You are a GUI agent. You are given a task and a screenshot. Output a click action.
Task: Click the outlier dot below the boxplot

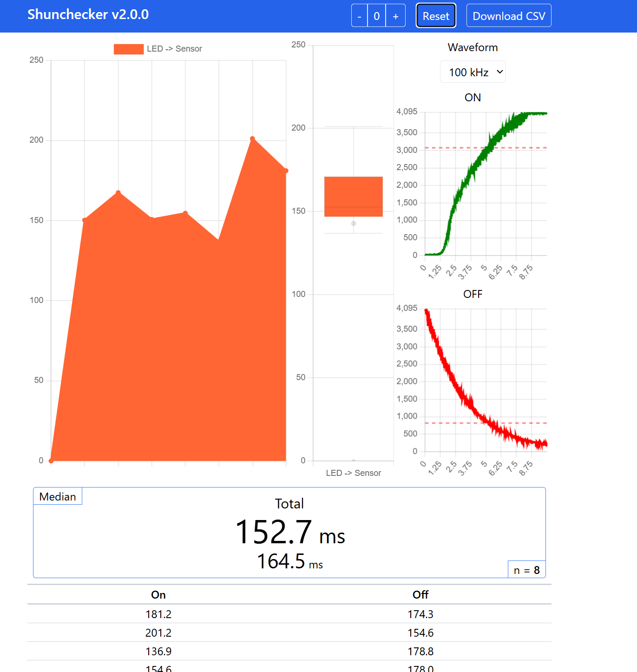(354, 224)
